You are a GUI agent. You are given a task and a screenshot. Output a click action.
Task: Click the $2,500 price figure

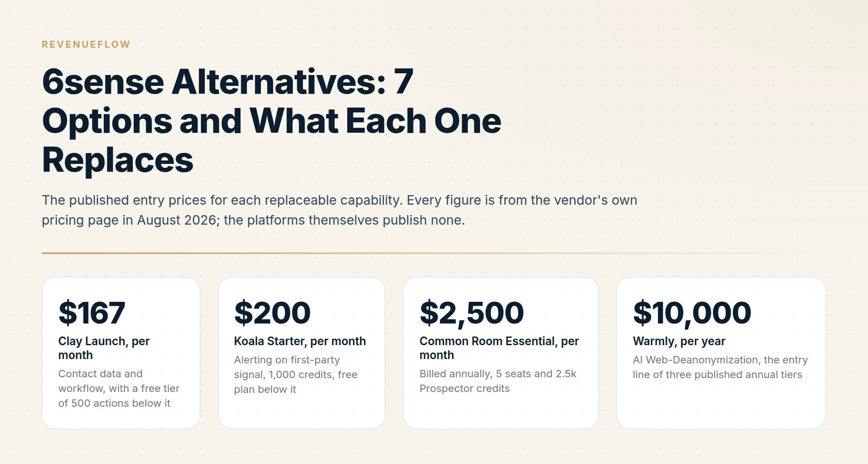tap(472, 313)
